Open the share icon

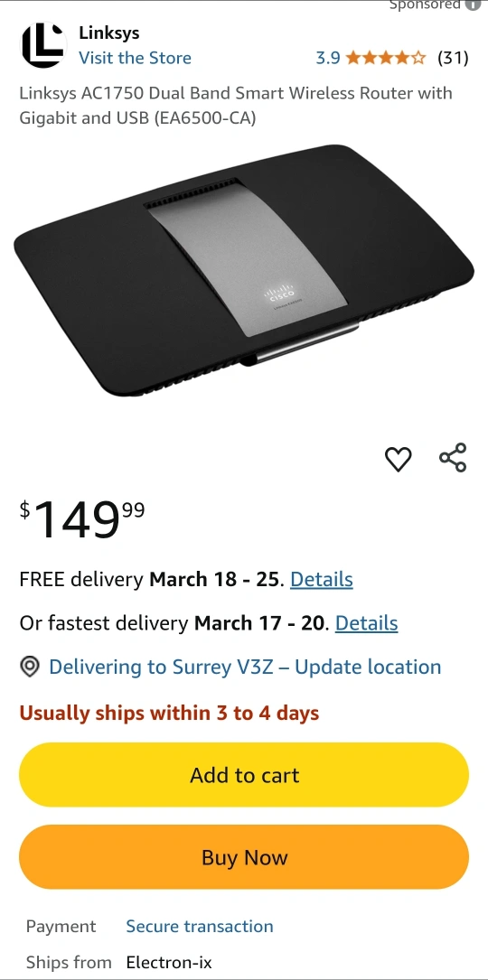coord(453,458)
